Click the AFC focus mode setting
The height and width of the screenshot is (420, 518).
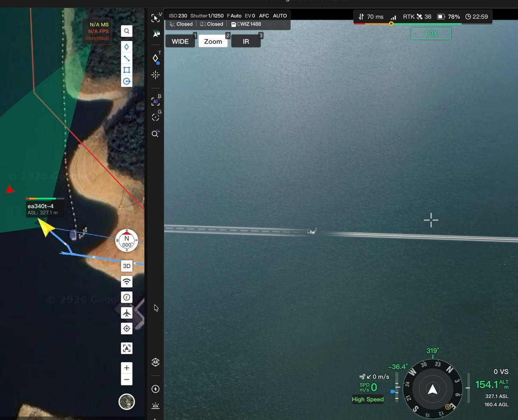tap(264, 16)
